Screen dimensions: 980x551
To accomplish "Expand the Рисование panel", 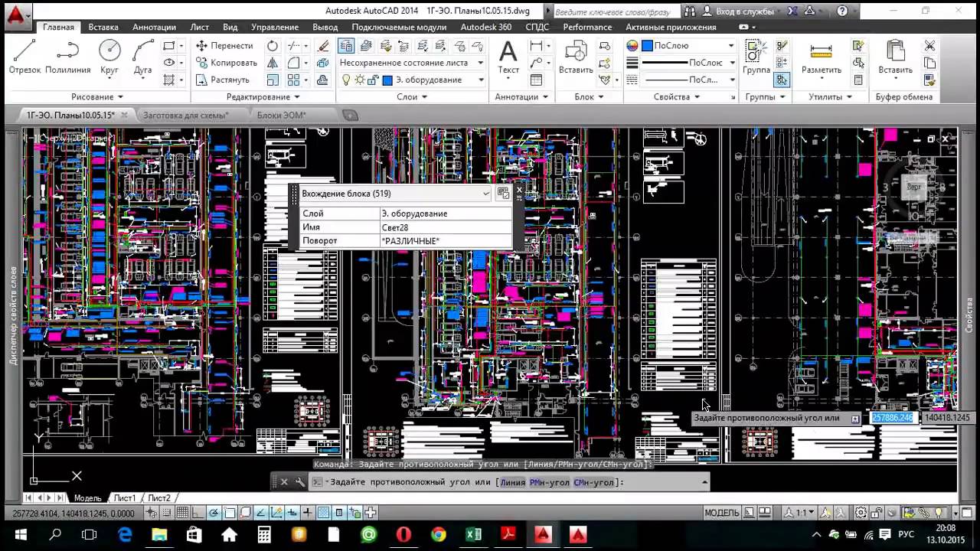I will click(98, 97).
